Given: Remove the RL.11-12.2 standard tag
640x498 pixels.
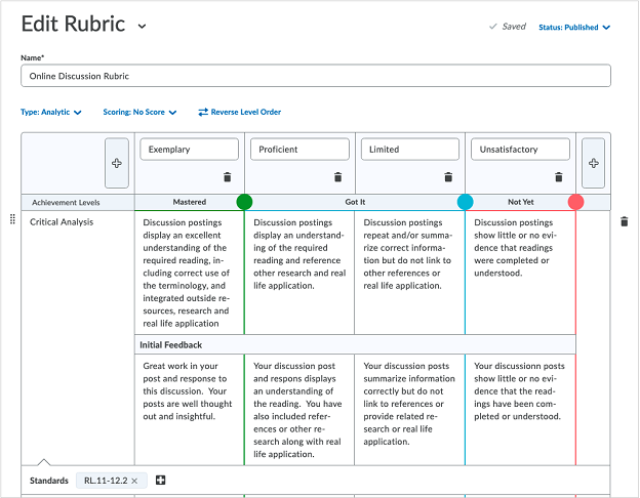Looking at the screenshot, I should click(x=134, y=481).
